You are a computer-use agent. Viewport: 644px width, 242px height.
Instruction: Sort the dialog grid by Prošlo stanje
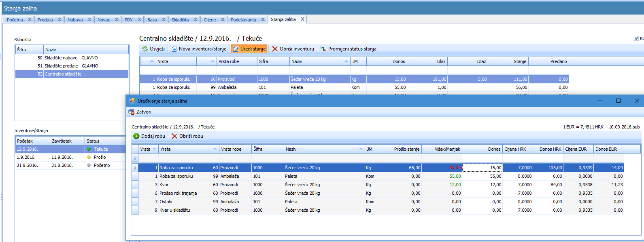401,149
